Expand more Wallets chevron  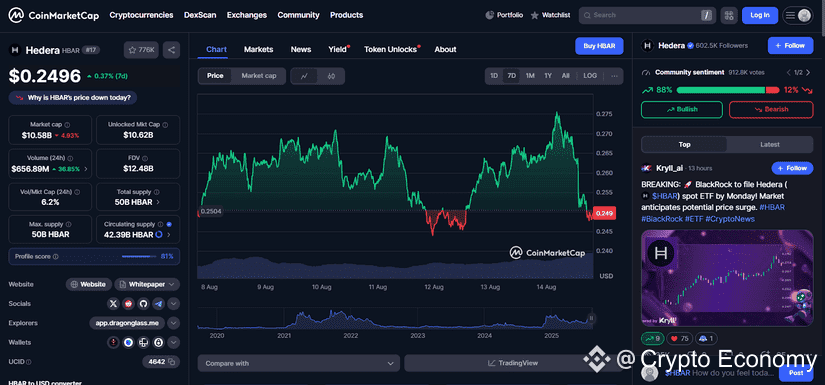(x=174, y=342)
